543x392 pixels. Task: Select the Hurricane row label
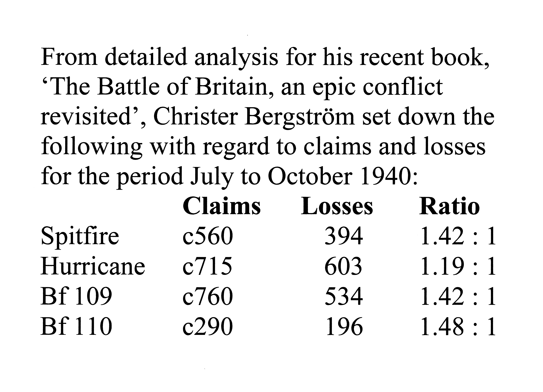pos(93,266)
